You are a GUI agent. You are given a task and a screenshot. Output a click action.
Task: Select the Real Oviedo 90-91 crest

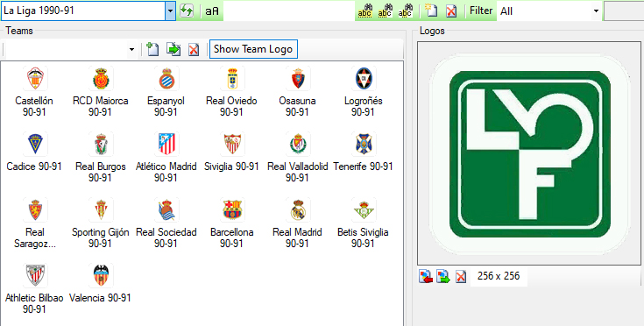pos(232,78)
